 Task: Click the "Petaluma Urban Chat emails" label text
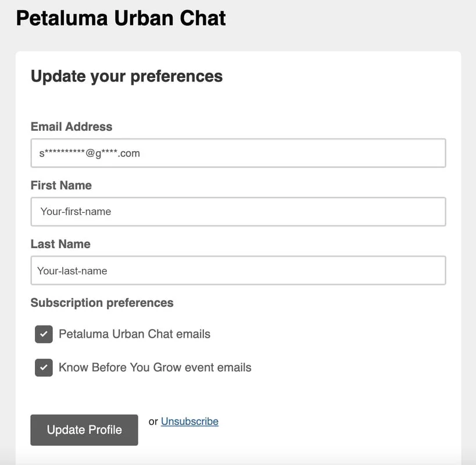pos(134,334)
